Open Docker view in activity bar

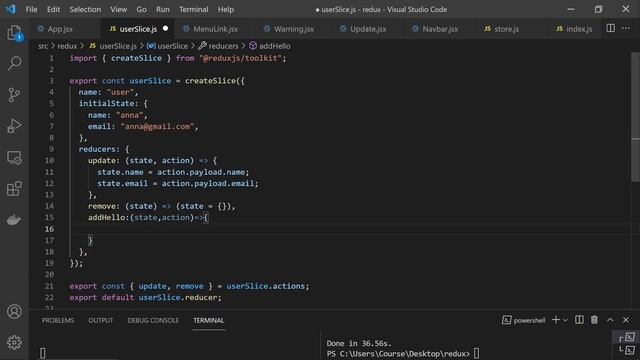coord(14,220)
